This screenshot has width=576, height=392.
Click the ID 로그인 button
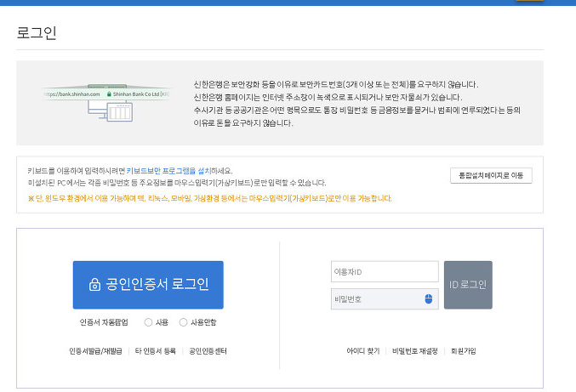[x=468, y=285]
